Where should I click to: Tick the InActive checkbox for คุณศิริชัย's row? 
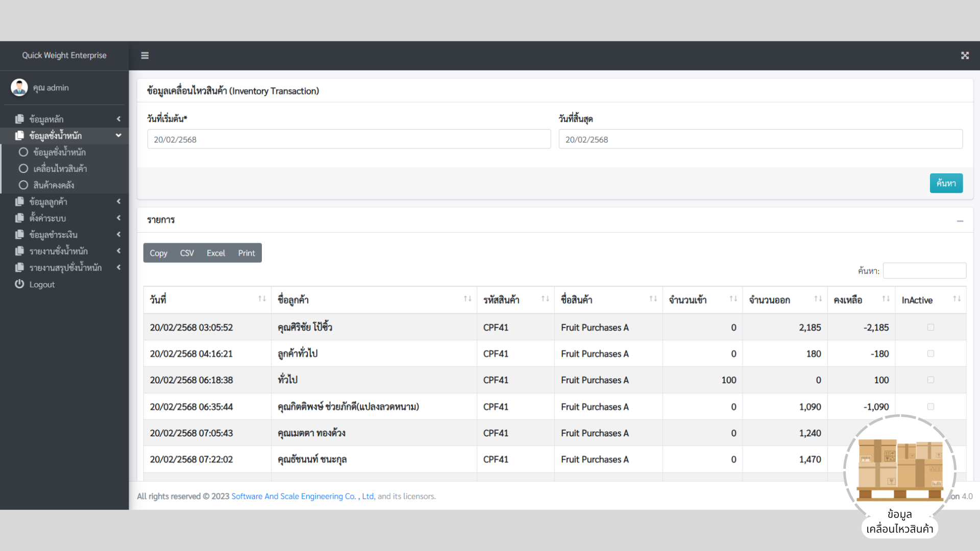click(930, 328)
